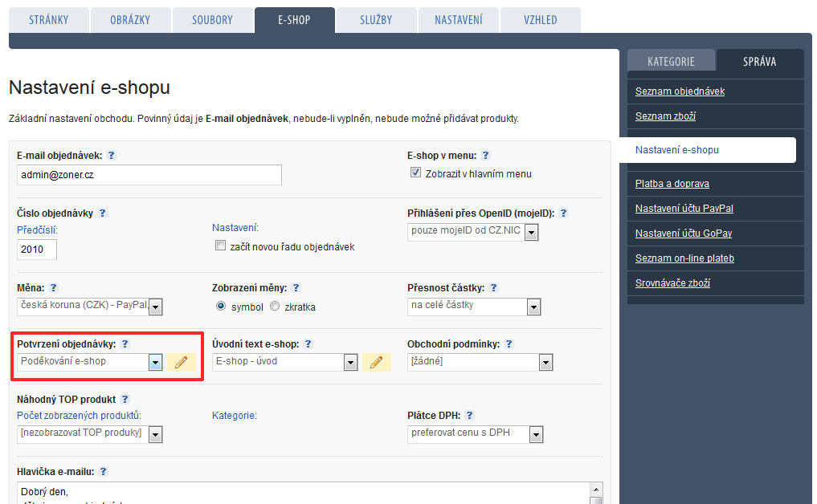Switch to the OBRÁZKY tab

click(130, 20)
